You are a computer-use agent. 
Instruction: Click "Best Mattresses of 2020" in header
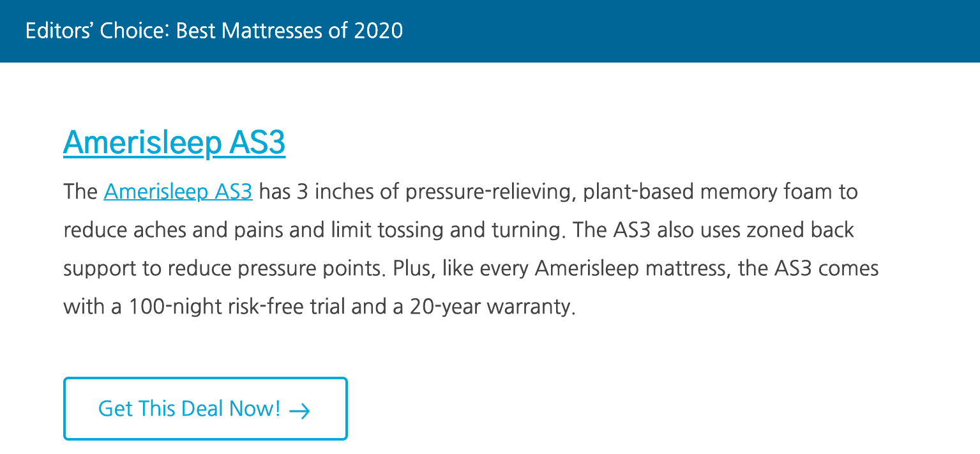click(x=289, y=31)
